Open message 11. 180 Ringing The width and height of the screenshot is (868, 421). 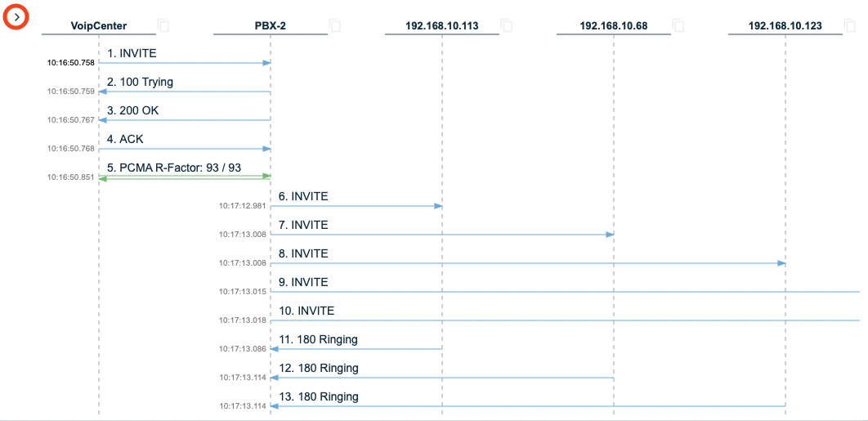(x=318, y=339)
